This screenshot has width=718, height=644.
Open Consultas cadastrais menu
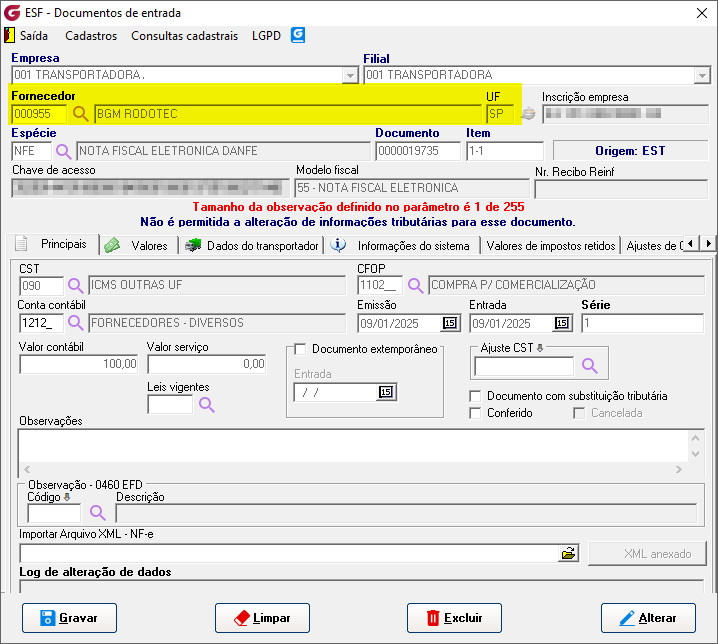(x=185, y=36)
